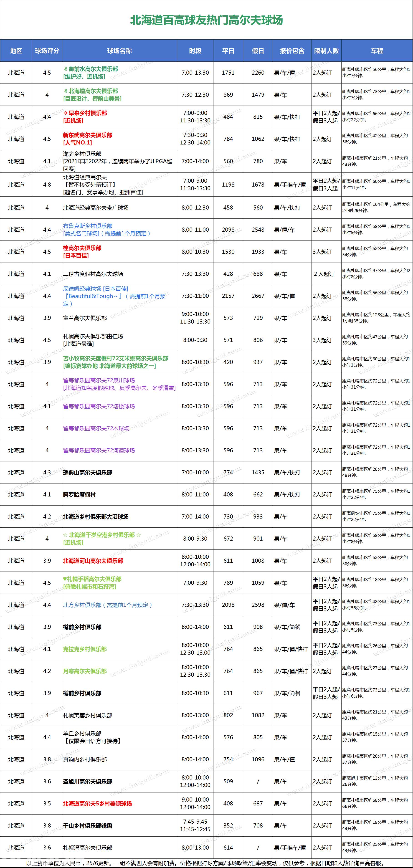Image resolution: width=413 pixels, height=868 pixels.
Task: Select the 球场名称 column header
Action: [x=119, y=51]
